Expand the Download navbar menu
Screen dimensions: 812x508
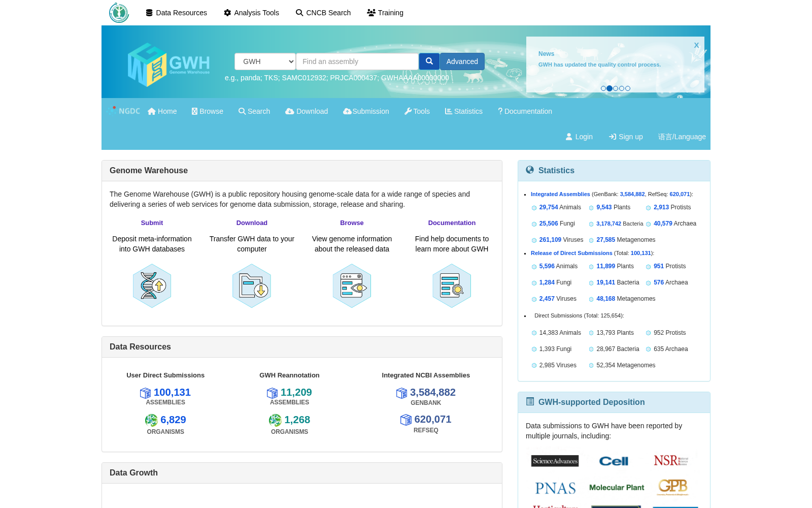(307, 111)
